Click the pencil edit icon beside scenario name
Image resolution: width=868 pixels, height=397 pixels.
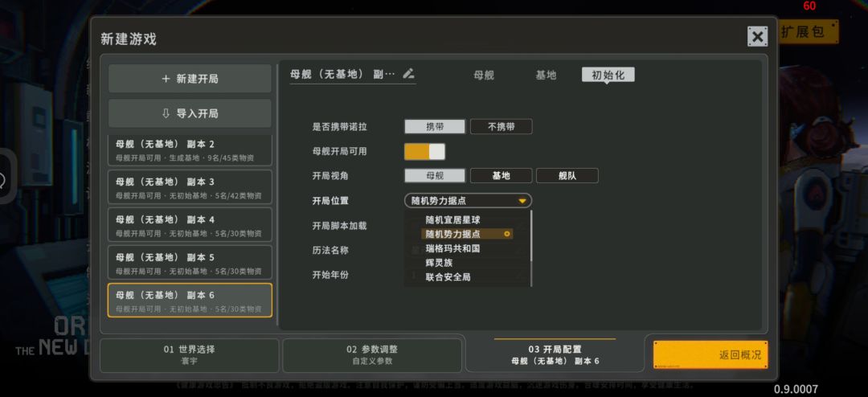(408, 73)
